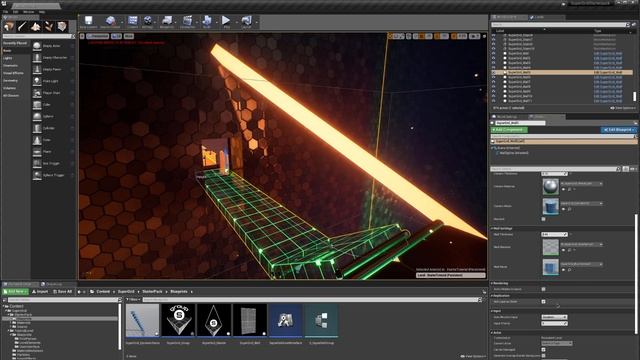Pick the Cube primitive icon
This screenshot has height=360, width=640.
pos(37,104)
